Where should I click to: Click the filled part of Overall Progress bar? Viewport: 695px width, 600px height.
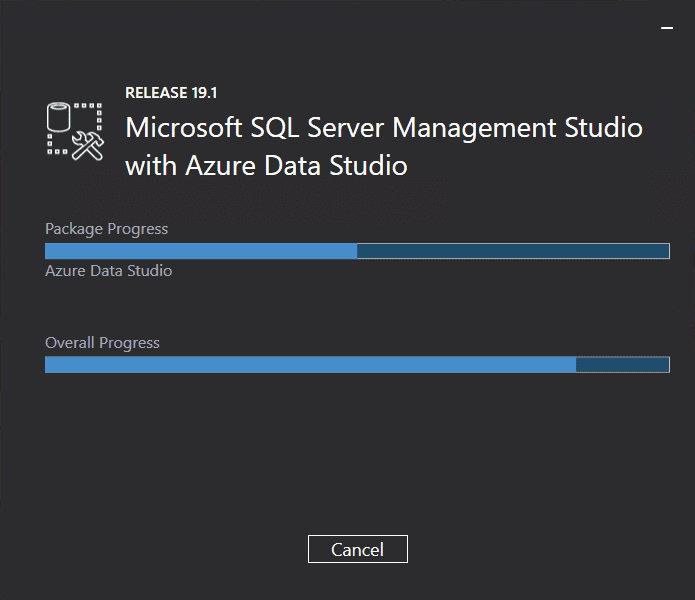point(310,365)
